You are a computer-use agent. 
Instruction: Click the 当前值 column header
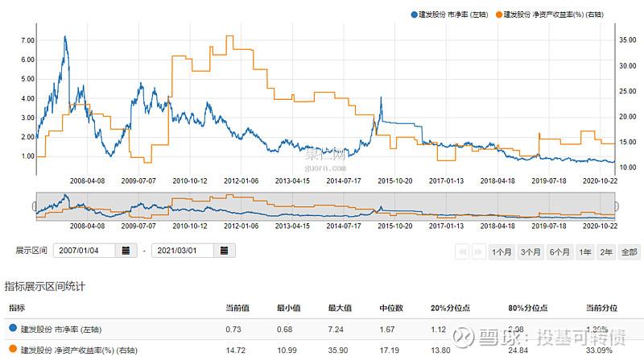[x=237, y=308]
